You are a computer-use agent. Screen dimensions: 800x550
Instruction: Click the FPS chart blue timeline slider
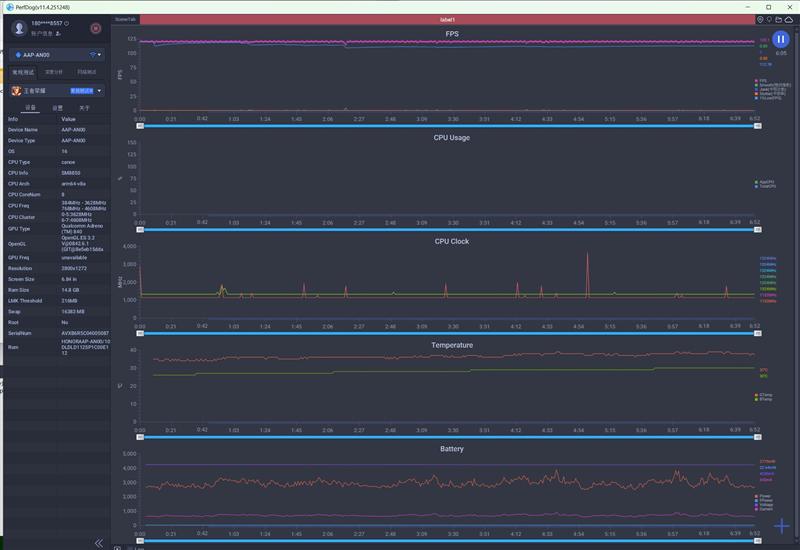pos(447,126)
